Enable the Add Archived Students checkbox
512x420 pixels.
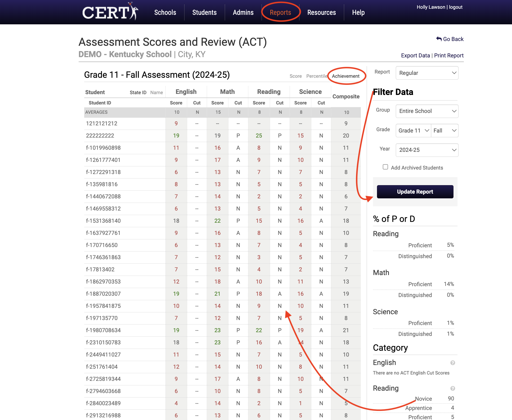(x=385, y=167)
